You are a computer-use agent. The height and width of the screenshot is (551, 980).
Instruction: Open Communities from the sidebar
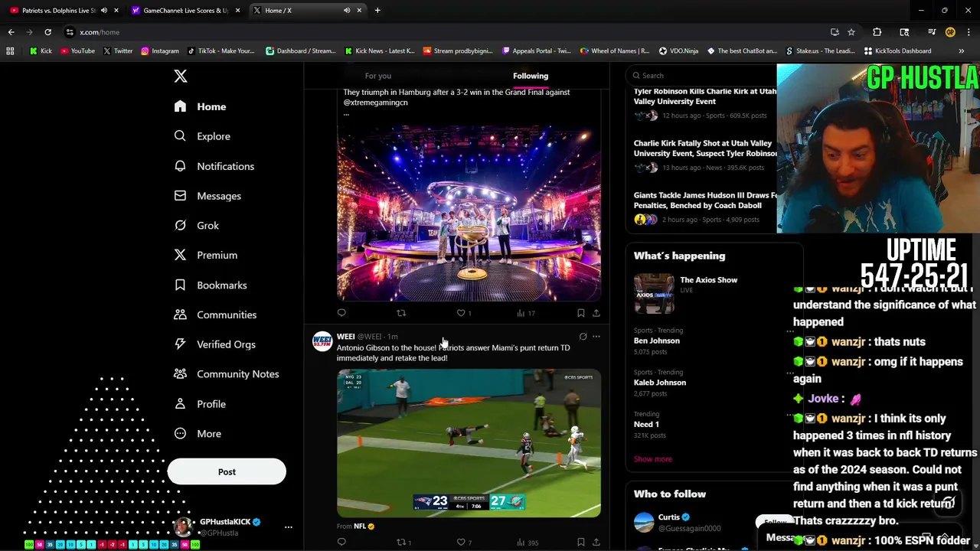point(215,315)
